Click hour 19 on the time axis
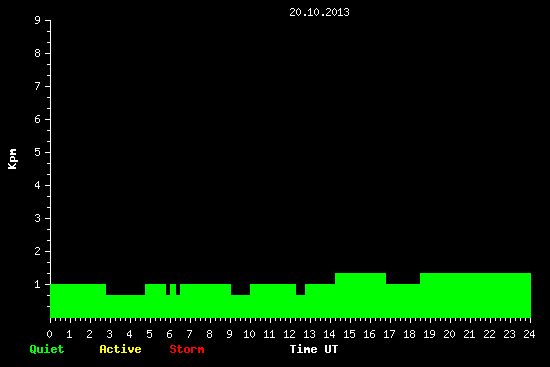Viewport: 550px width, 367px height. click(x=429, y=334)
